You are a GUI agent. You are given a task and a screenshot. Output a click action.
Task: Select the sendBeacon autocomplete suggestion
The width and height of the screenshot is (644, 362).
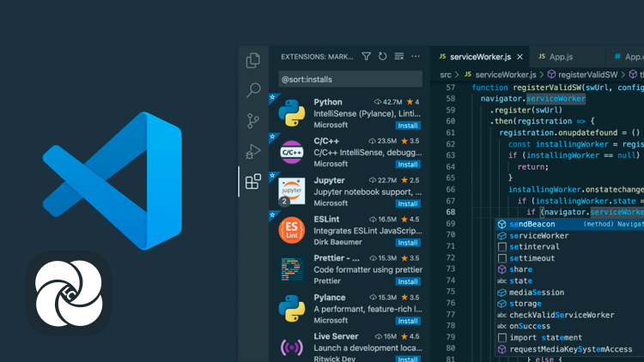point(569,224)
